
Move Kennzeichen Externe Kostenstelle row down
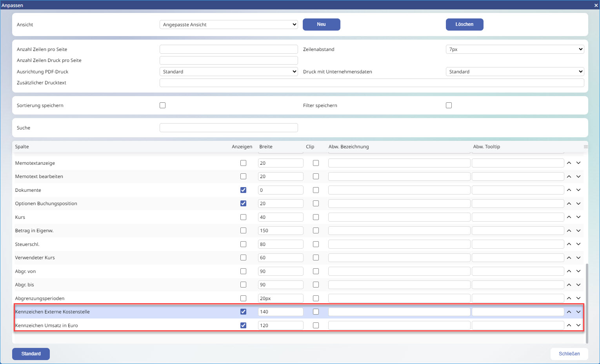click(x=578, y=312)
